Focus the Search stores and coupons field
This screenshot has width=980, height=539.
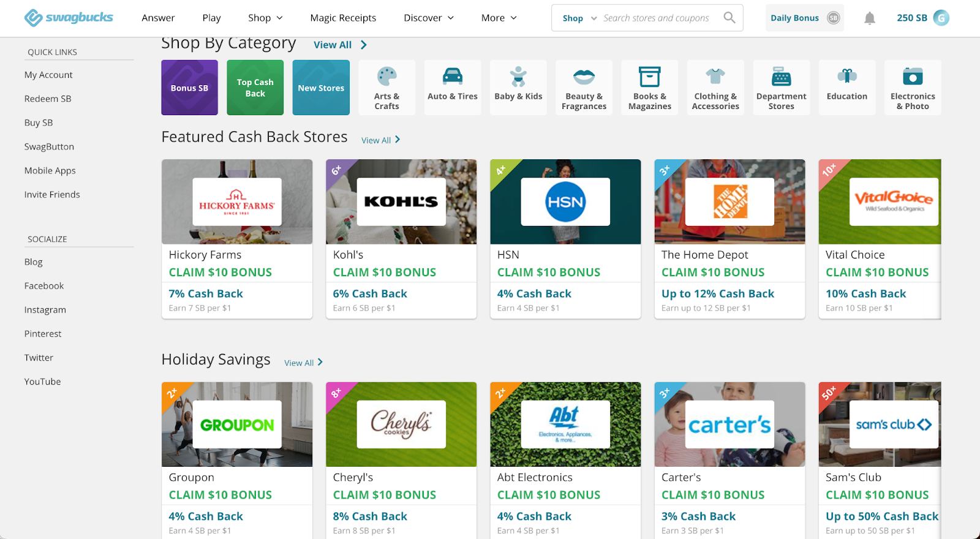coord(657,18)
